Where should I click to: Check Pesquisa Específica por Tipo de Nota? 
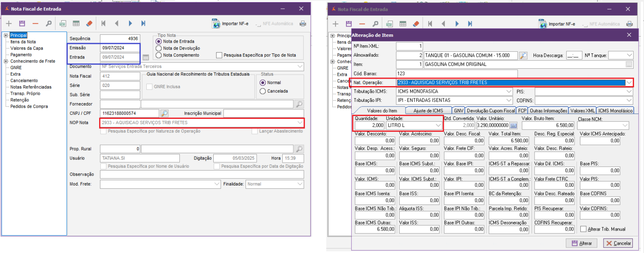tap(219, 55)
